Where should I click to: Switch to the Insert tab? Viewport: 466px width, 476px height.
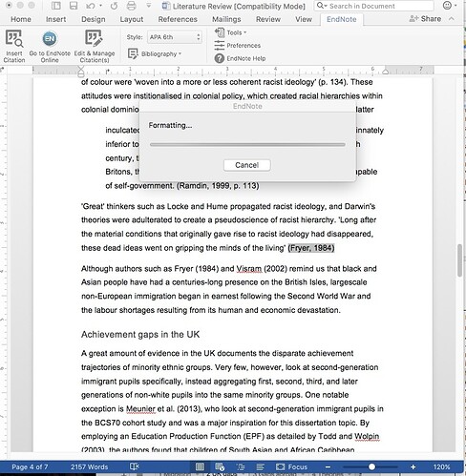coord(55,19)
